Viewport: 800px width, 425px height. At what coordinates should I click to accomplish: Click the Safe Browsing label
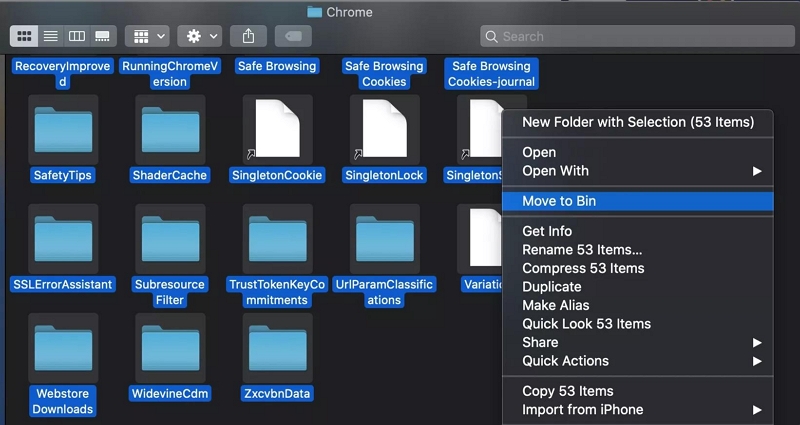pos(277,66)
